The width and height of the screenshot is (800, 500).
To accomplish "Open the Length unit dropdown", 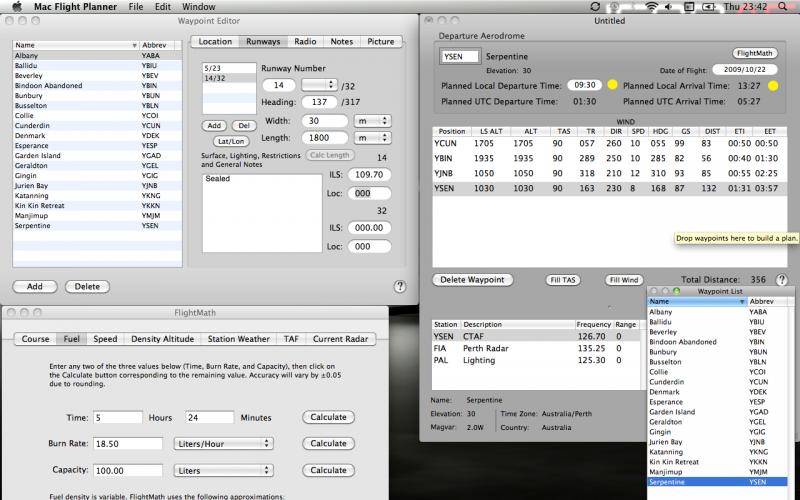I will pos(372,138).
